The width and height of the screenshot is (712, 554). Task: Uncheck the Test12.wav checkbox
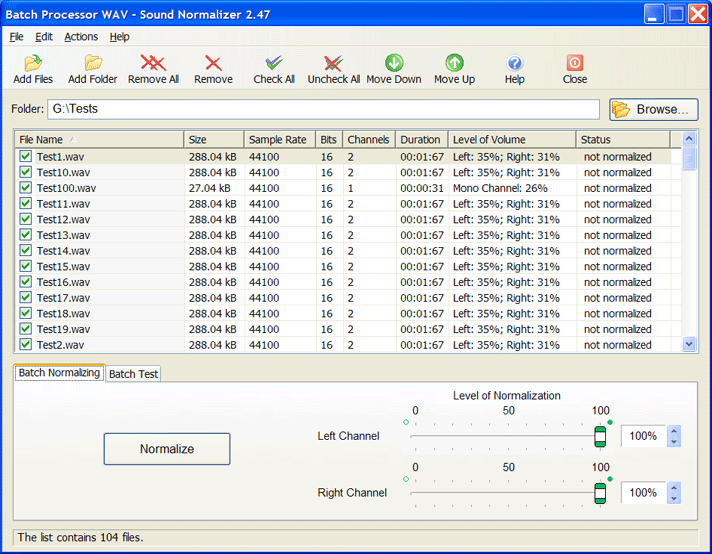pyautogui.click(x=25, y=219)
